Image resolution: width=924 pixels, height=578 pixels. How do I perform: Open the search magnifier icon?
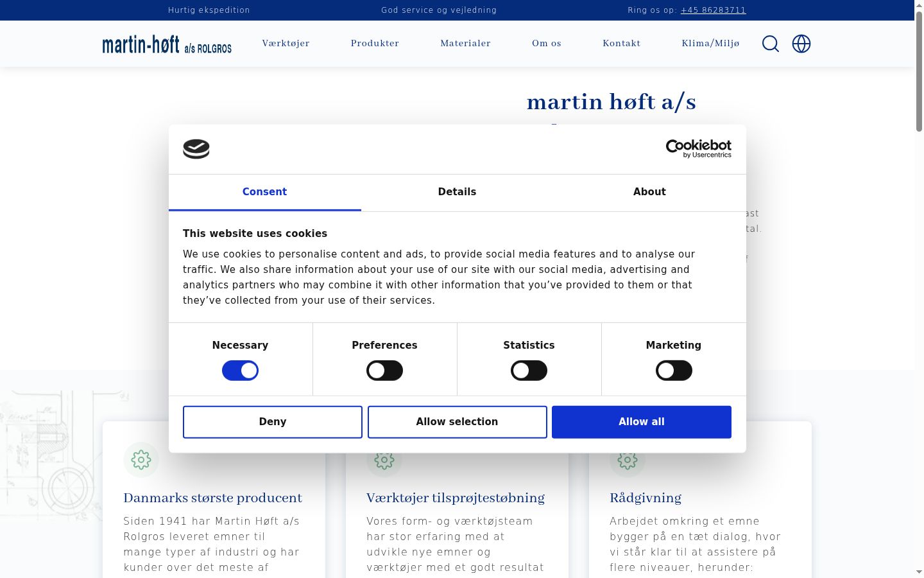coord(771,44)
